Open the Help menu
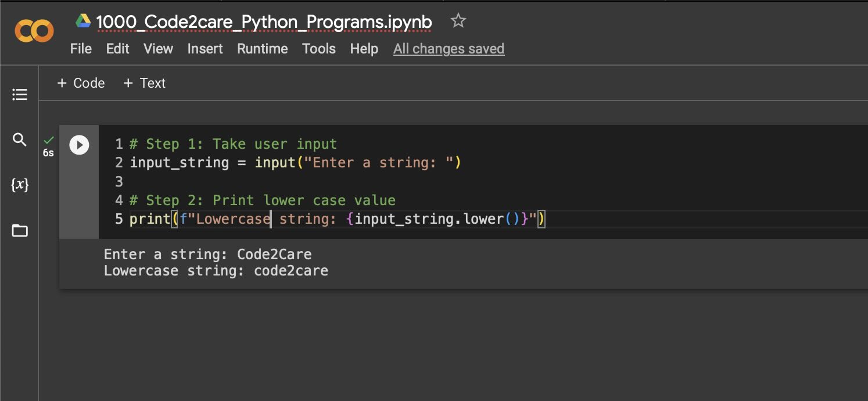Viewport: 868px width, 401px height. point(364,49)
